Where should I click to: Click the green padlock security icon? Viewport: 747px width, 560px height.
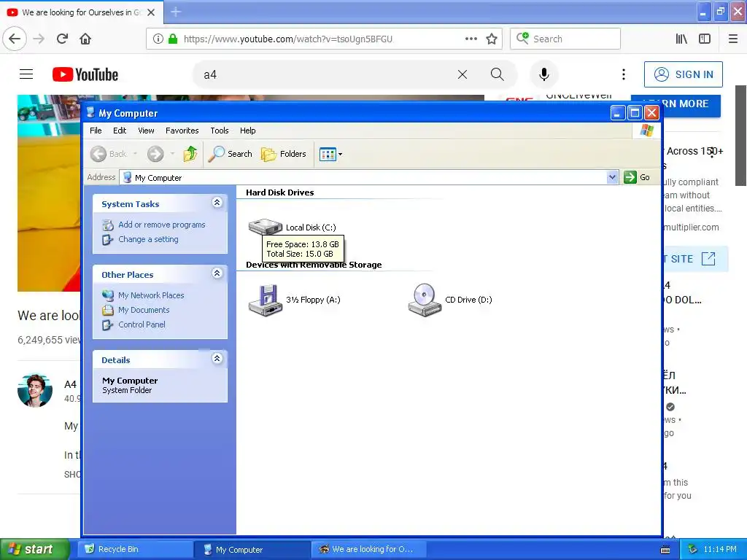pyautogui.click(x=173, y=39)
